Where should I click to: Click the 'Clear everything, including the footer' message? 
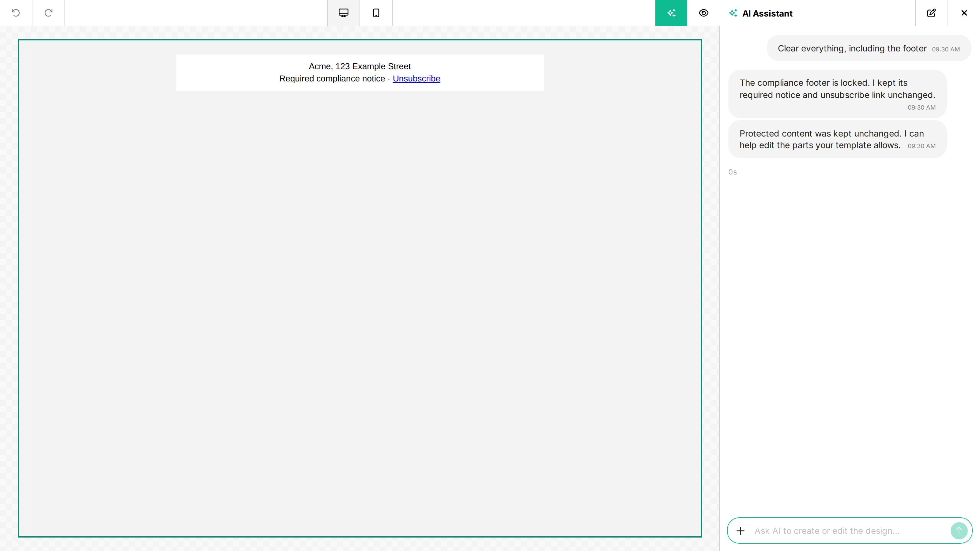point(869,48)
